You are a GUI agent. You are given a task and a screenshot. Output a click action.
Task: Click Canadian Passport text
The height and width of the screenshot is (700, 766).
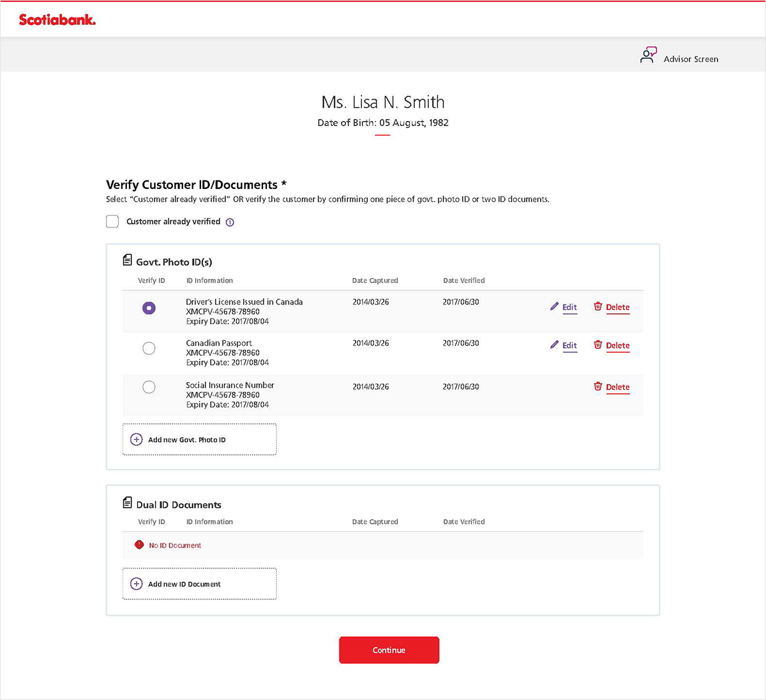219,343
